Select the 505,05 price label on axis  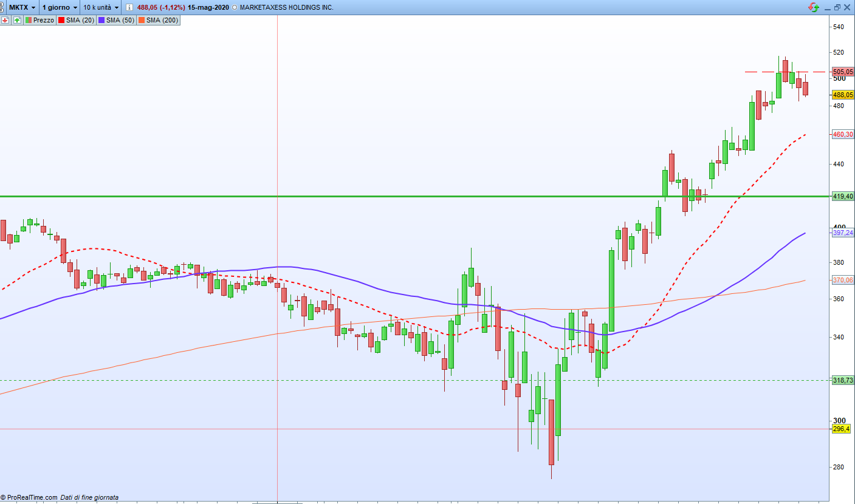[x=843, y=72]
